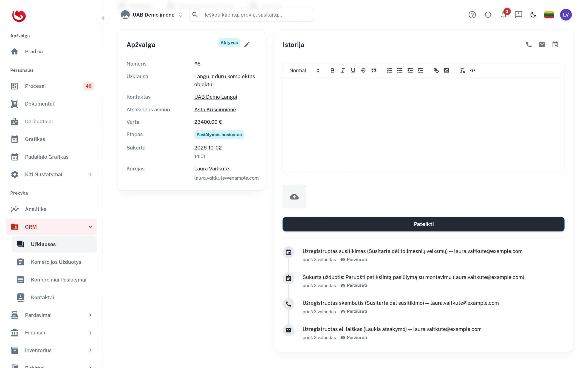Image resolution: width=588 pixels, height=368 pixels.
Task: Open Normal text style dropdown
Action: tap(304, 70)
